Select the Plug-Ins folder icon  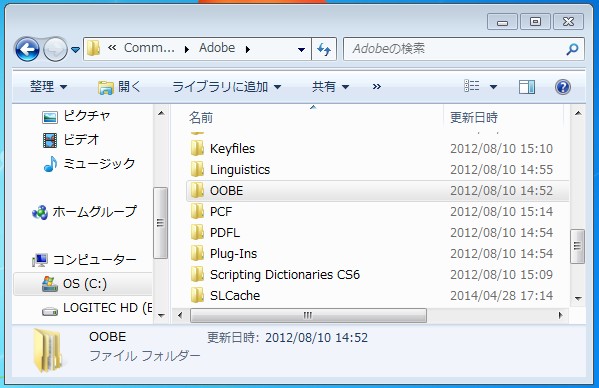(197, 253)
